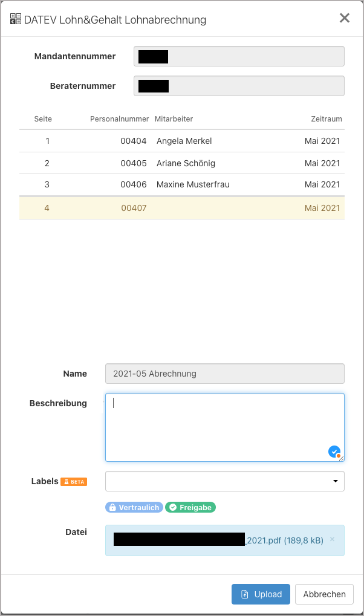Toggle the Freigabe label
The image size is (364, 616).
(190, 508)
